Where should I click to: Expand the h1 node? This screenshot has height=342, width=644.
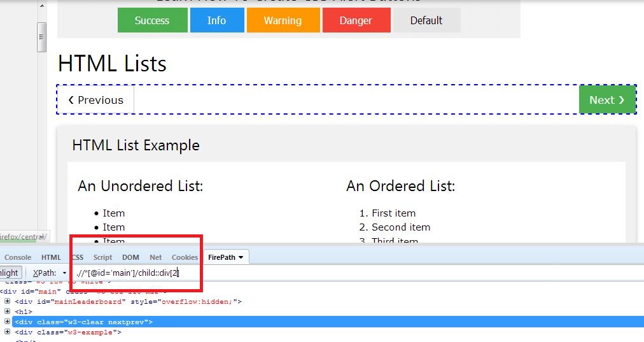click(8, 311)
